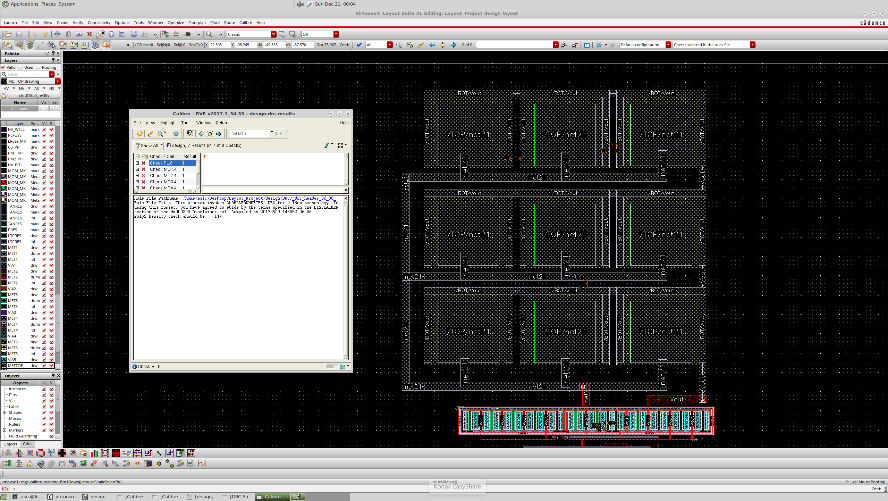Image resolution: width=888 pixels, height=501 pixels.
Task: Open the Create menu in Virtuoso
Action: 62,23
